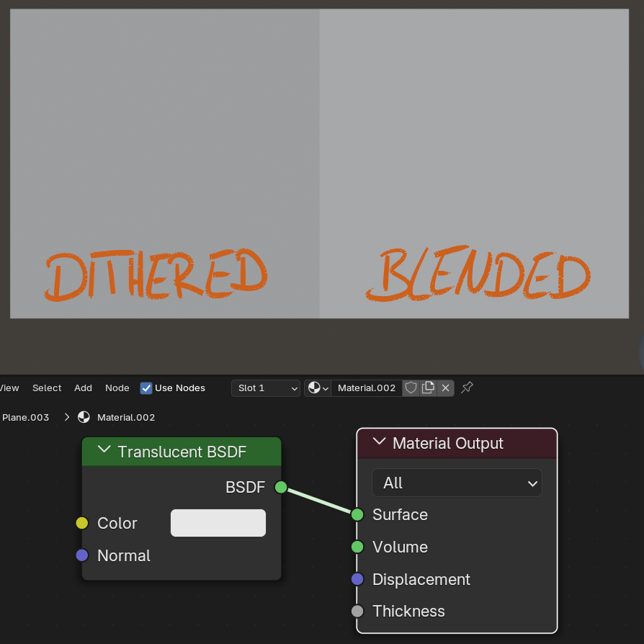Select the Material.002 breadcrumb entry

coord(126,417)
